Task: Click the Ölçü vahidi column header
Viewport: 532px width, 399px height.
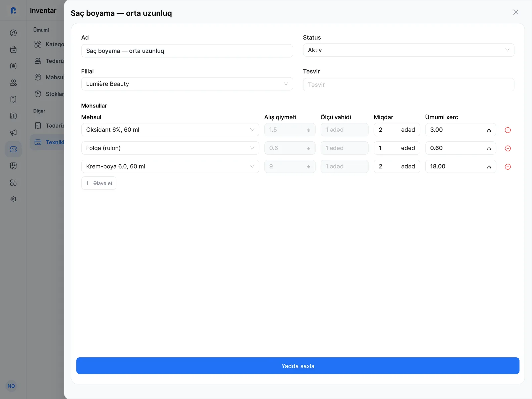Action: click(x=336, y=117)
